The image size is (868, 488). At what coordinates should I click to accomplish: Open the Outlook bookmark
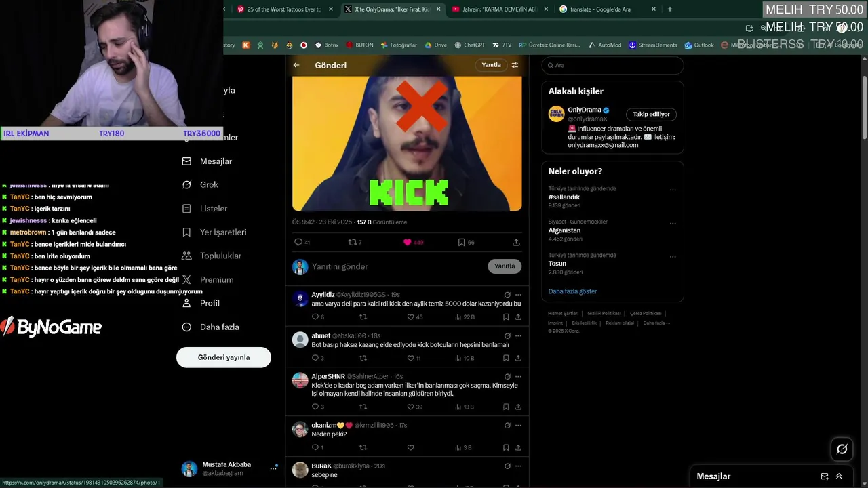(x=698, y=45)
